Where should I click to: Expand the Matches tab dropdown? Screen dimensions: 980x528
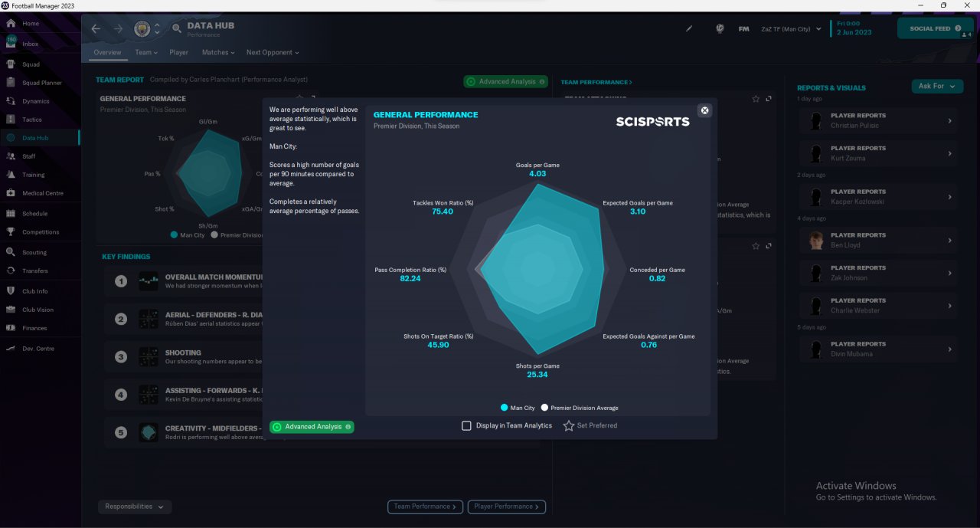(219, 53)
